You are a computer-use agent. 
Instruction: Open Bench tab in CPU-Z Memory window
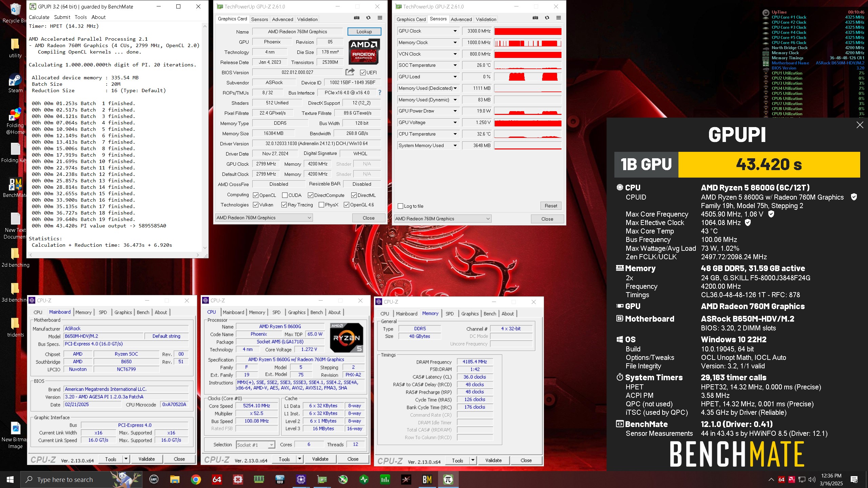click(490, 313)
